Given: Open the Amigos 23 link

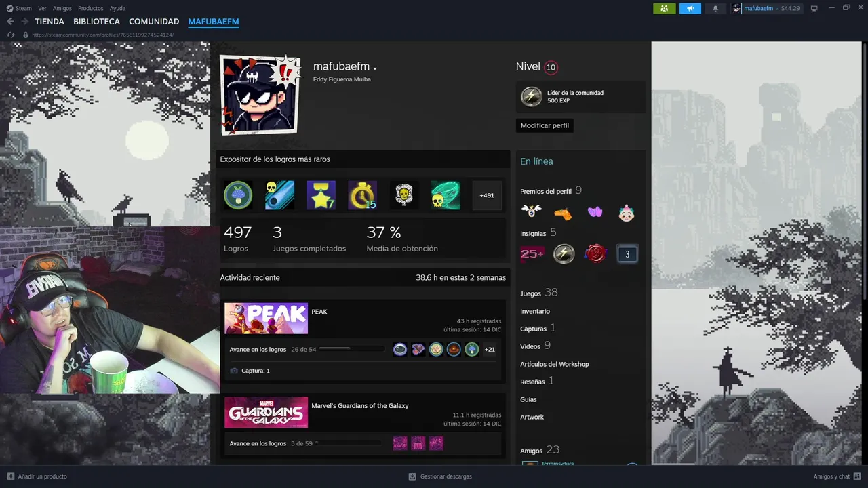Looking at the screenshot, I should click(x=539, y=450).
